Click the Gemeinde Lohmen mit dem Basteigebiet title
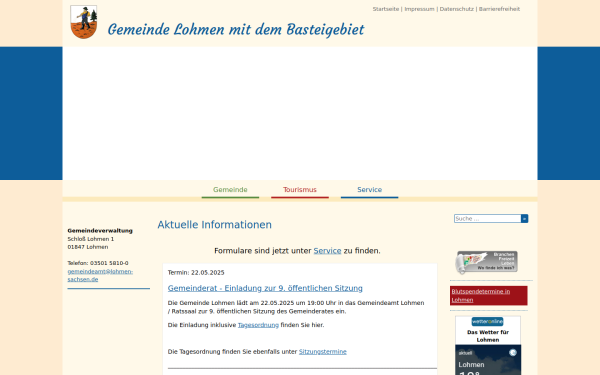600x375 pixels. point(236,29)
